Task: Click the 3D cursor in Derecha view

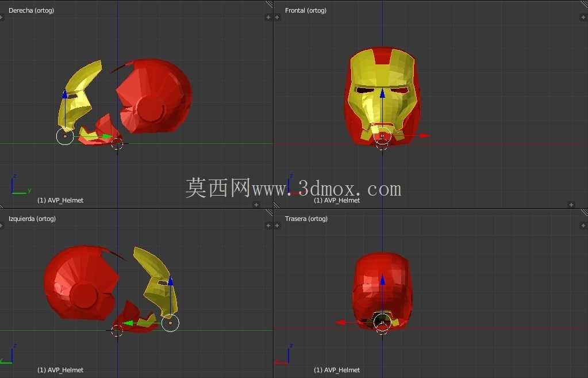Action: [x=117, y=143]
